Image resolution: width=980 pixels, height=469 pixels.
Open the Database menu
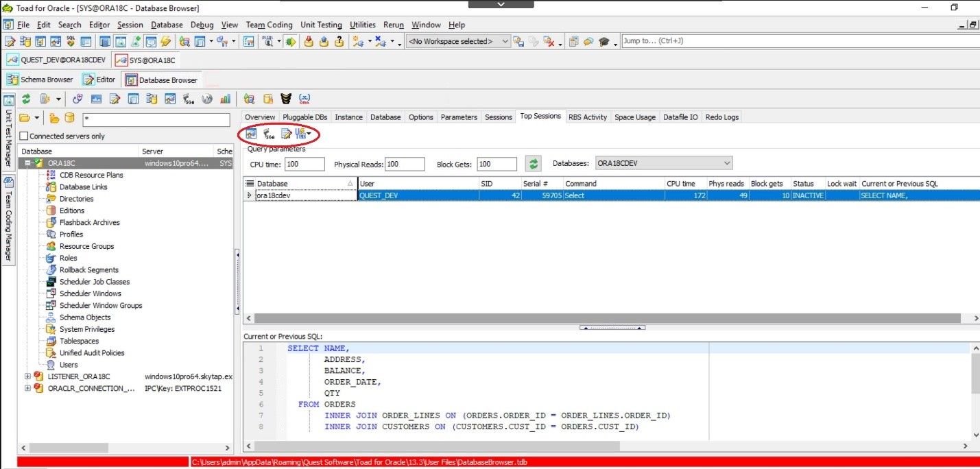[167, 25]
